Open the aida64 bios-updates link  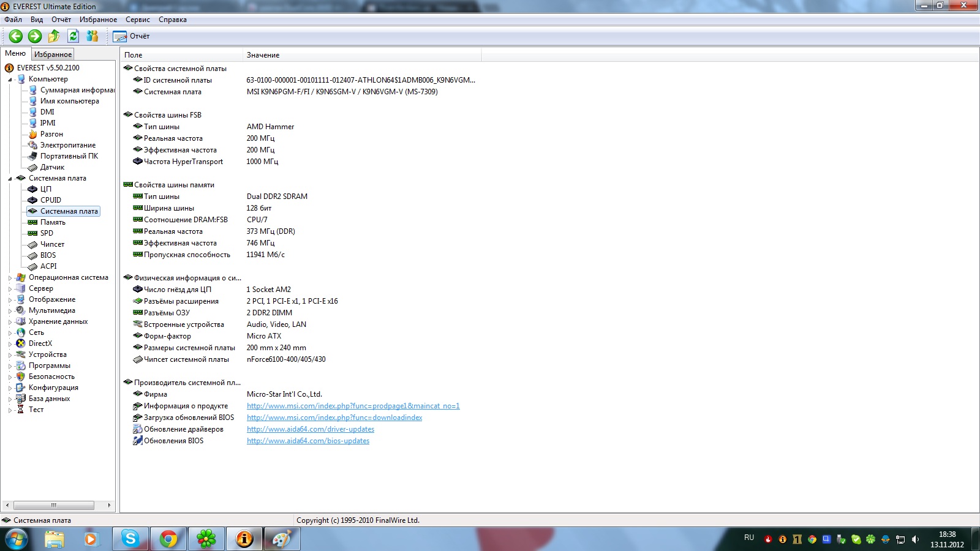click(308, 441)
